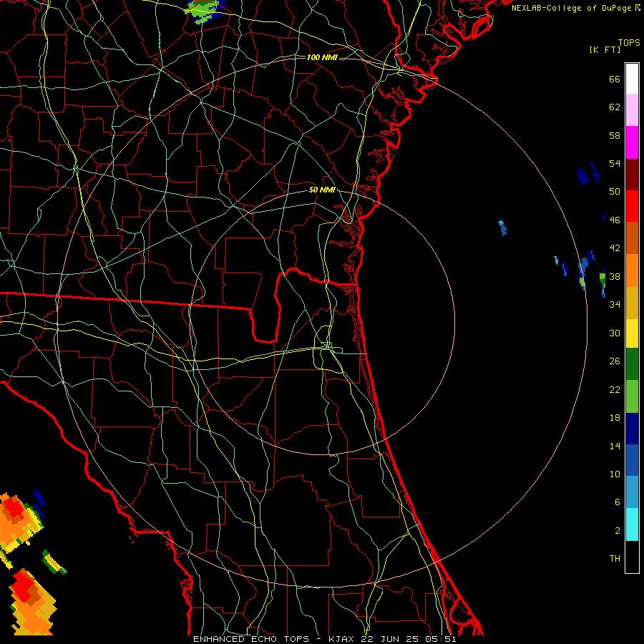Click the [K FT] units label
The image size is (644, 644).
pyautogui.click(x=605, y=50)
